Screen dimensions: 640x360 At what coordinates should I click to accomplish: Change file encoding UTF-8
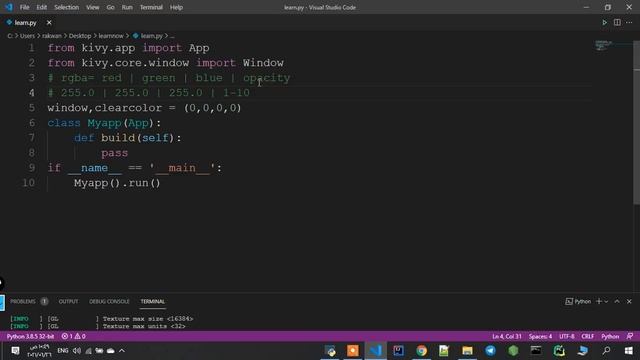(x=567, y=337)
